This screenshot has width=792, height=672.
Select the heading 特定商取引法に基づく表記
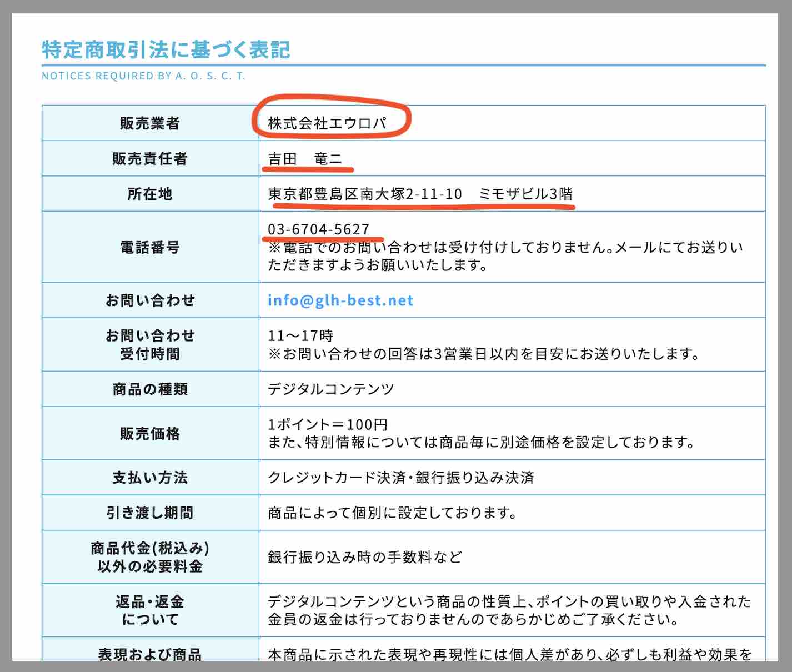point(164,49)
